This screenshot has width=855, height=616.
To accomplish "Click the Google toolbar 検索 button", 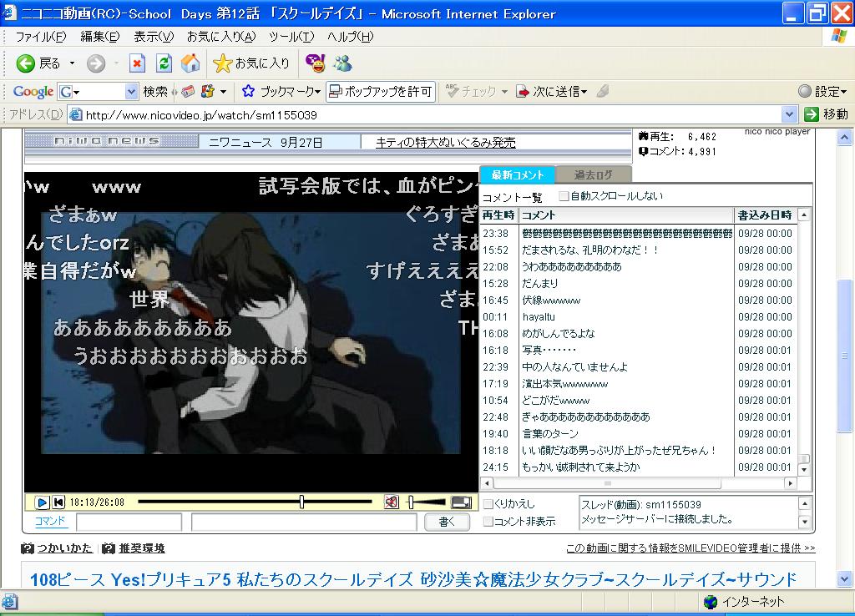I will (155, 92).
